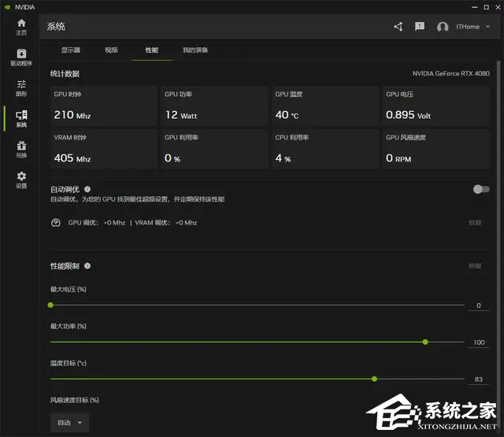Click the VRAM 调优 +0 Mhz text
Image resolution: width=504 pixels, height=437 pixels.
click(166, 223)
